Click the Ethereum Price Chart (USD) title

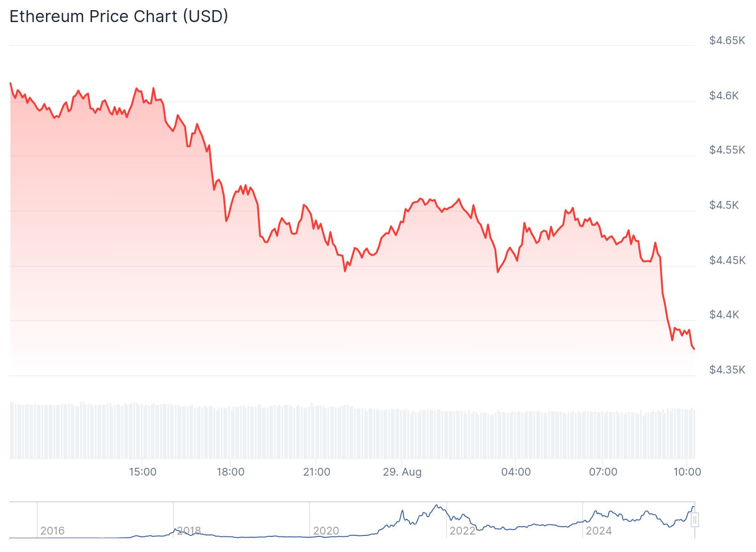pos(119,17)
